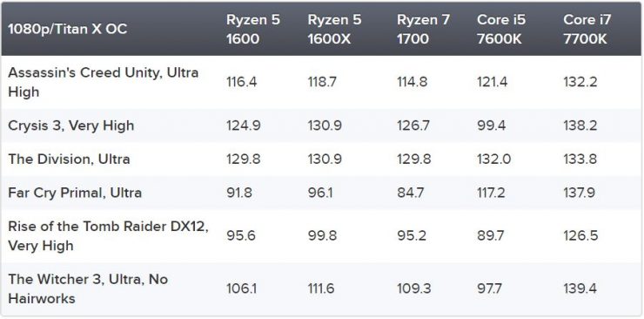The width and height of the screenshot is (644, 319).
Task: Select the 139.4 Witcher 3 value
Action: pos(580,288)
